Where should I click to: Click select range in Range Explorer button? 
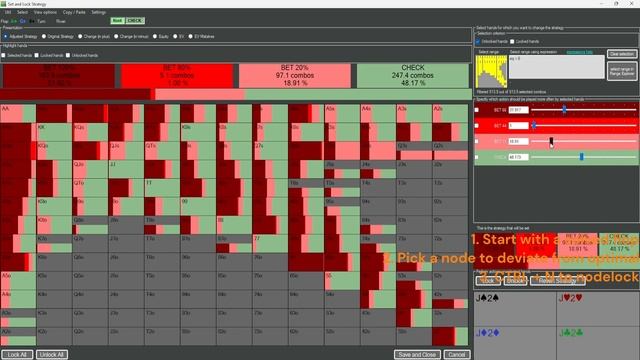pos(622,71)
